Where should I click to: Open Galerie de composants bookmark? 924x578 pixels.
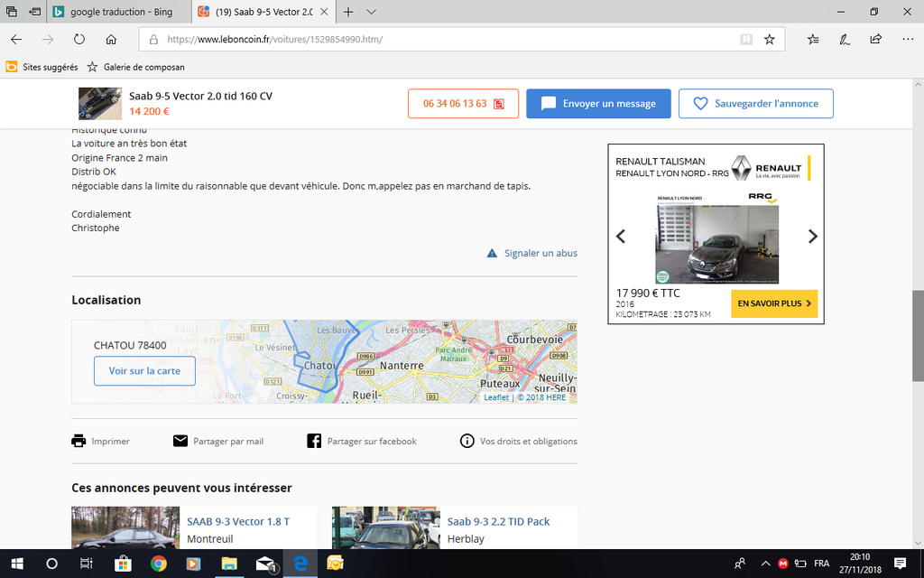[135, 67]
